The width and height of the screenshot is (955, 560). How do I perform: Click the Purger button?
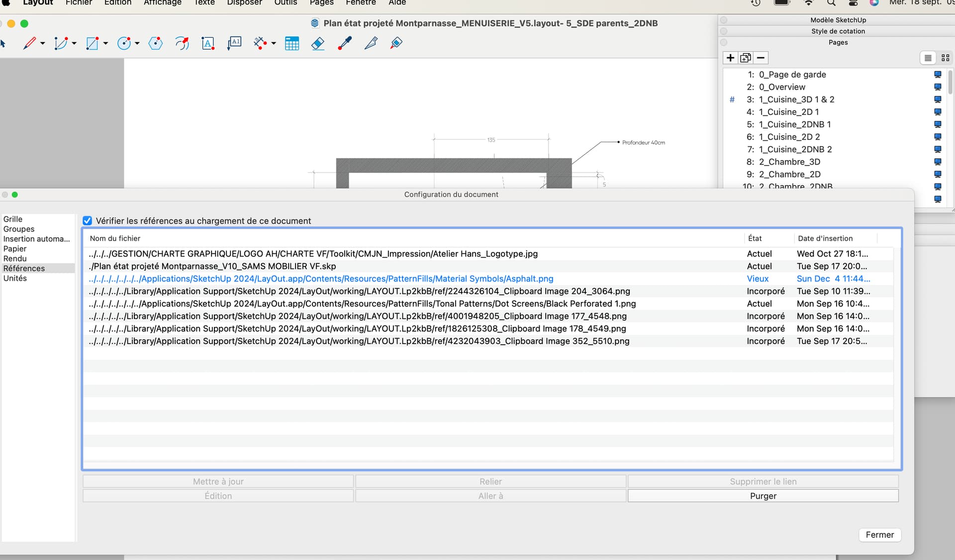tap(763, 496)
